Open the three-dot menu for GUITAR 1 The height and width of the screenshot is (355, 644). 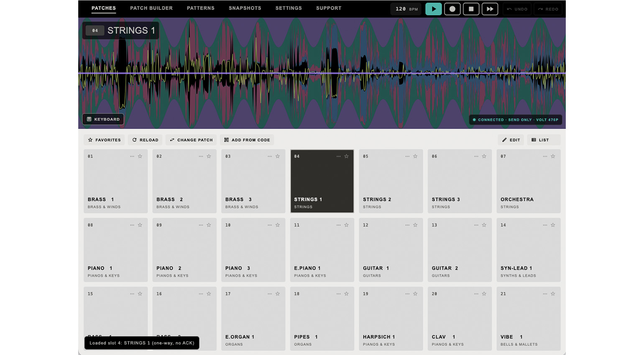click(x=407, y=225)
